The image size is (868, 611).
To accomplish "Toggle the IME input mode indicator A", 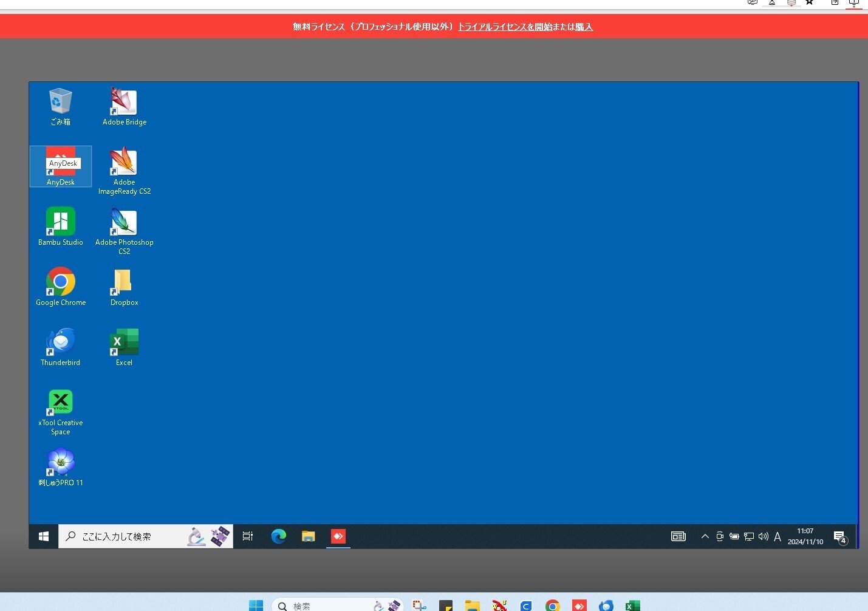I will 777,537.
